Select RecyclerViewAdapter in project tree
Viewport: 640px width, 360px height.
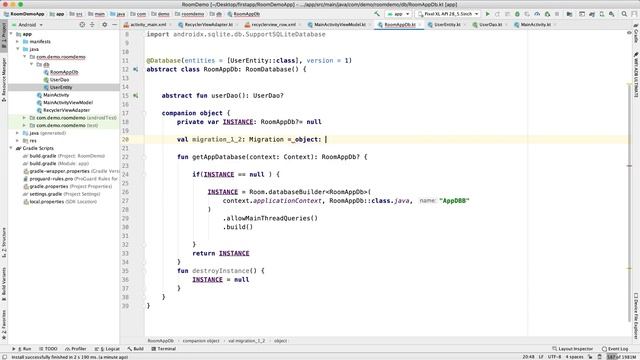tap(66, 110)
